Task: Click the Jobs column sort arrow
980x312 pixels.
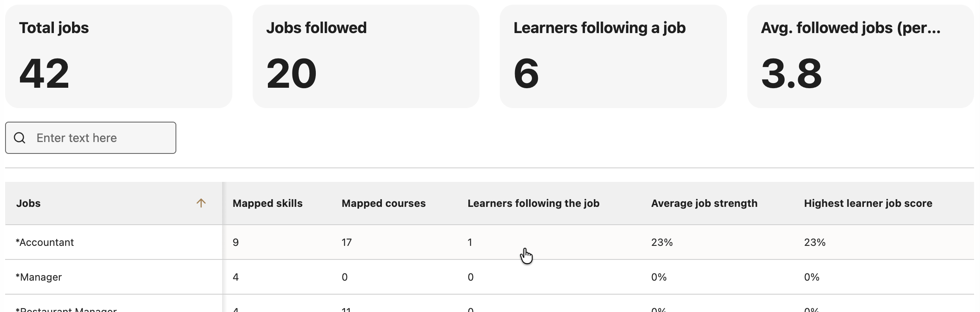Action: tap(201, 203)
